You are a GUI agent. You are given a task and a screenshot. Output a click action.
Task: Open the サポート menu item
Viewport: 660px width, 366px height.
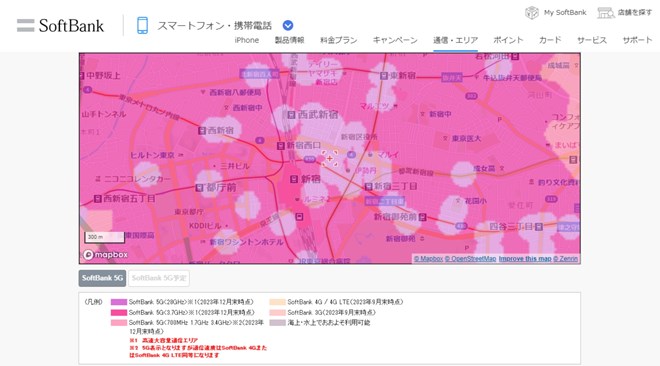coord(637,40)
